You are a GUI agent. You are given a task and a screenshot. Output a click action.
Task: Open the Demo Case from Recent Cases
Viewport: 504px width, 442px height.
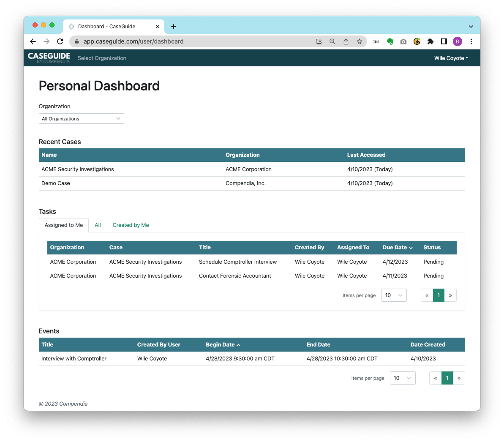point(55,183)
